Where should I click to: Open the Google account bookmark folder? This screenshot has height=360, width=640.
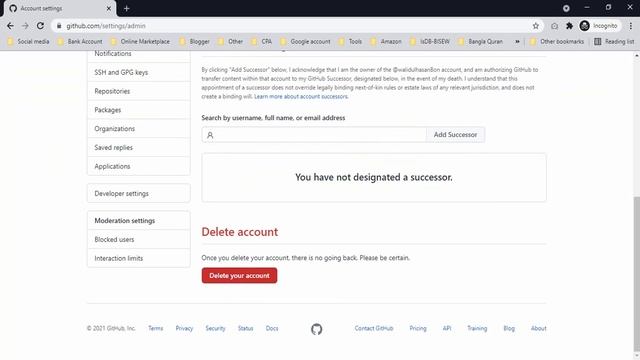click(x=305, y=42)
